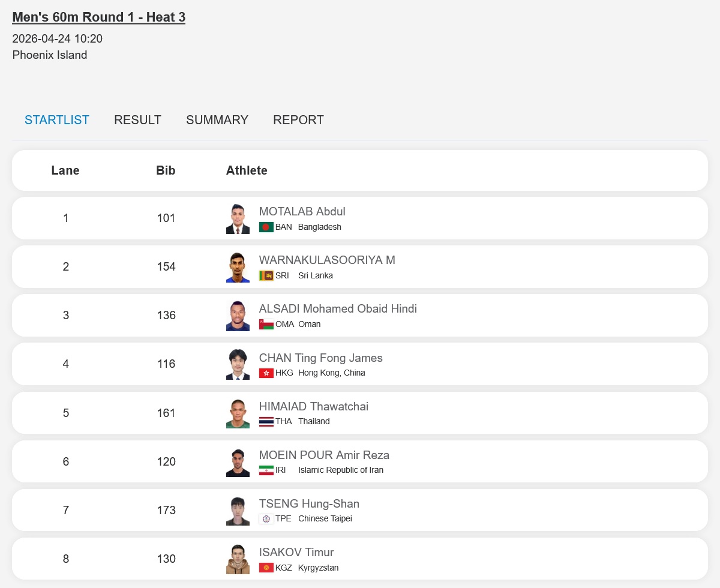Open the SUMMARY tab
This screenshot has width=720, height=588.
pyautogui.click(x=217, y=120)
